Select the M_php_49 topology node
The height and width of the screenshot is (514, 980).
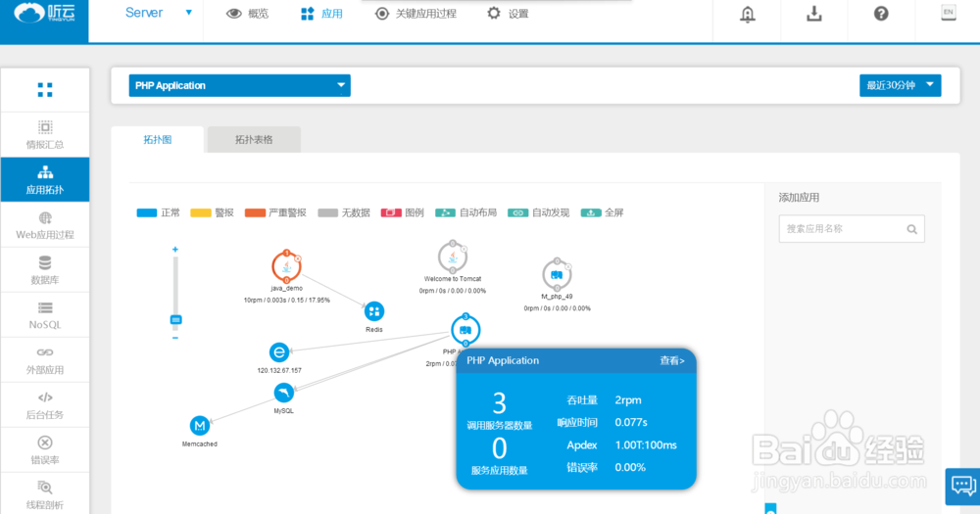coord(557,274)
